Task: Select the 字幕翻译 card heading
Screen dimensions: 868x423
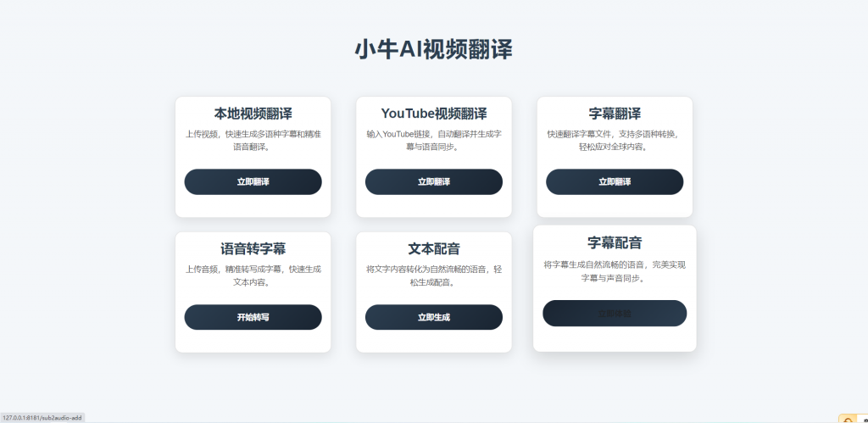Action: pos(615,114)
